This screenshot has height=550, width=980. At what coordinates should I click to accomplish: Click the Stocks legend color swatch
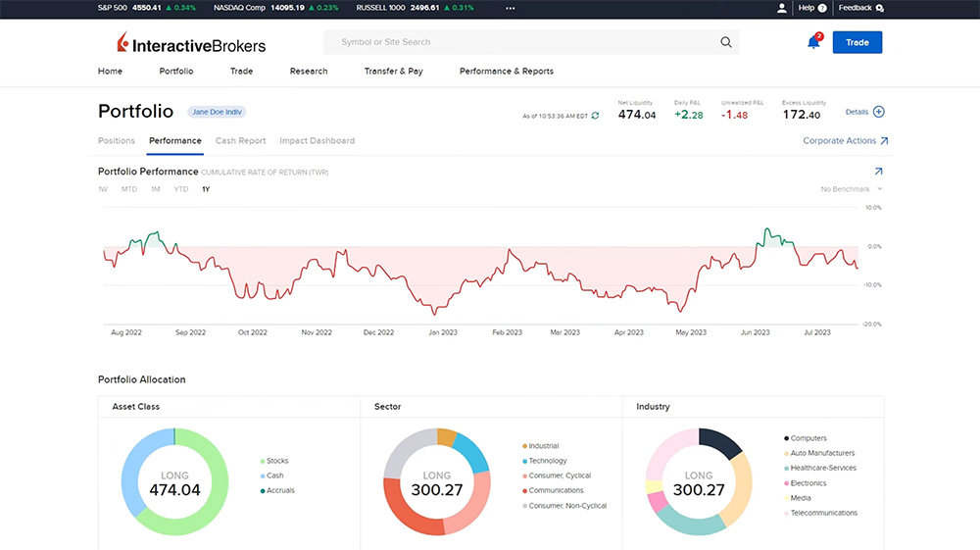coord(263,461)
